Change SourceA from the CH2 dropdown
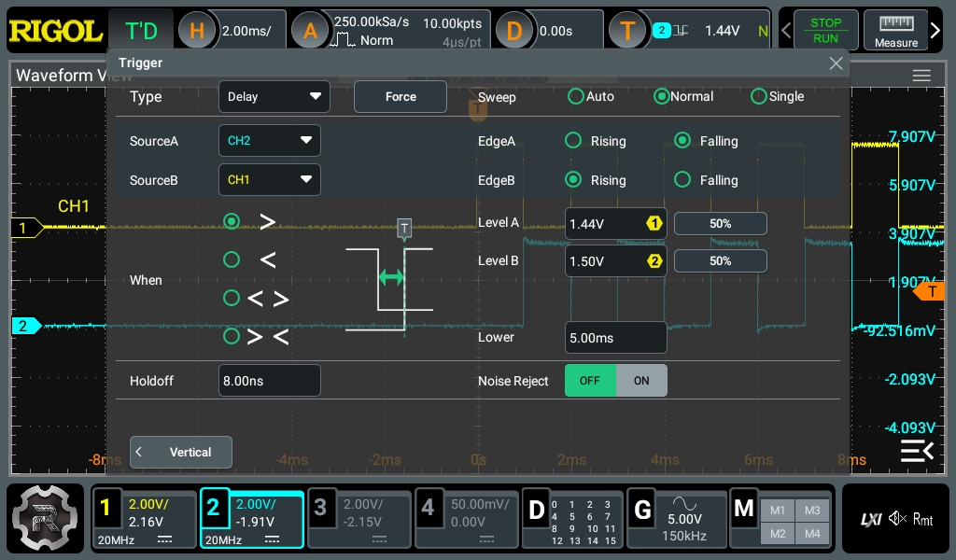 [x=269, y=140]
